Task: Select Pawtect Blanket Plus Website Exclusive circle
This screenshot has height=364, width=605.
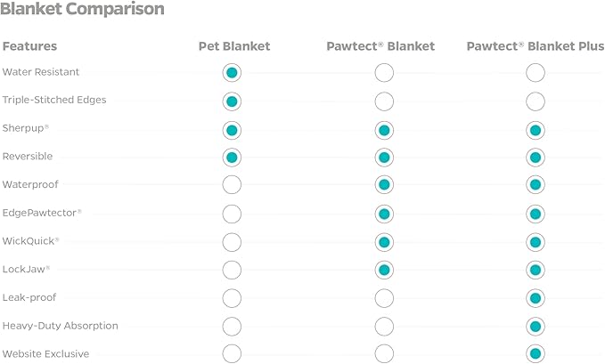Action: tap(536, 354)
